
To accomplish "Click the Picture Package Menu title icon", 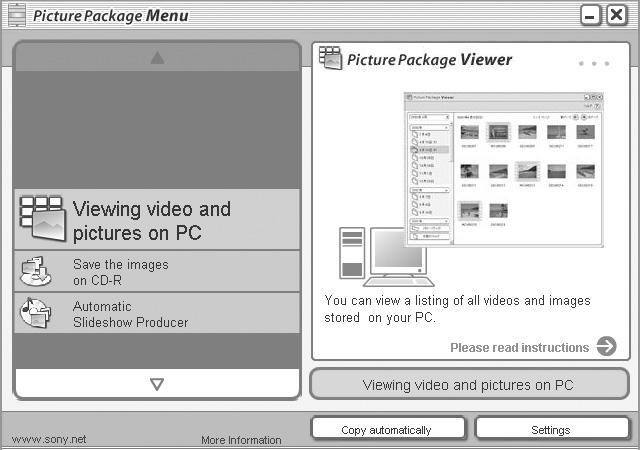I will pyautogui.click(x=17, y=16).
